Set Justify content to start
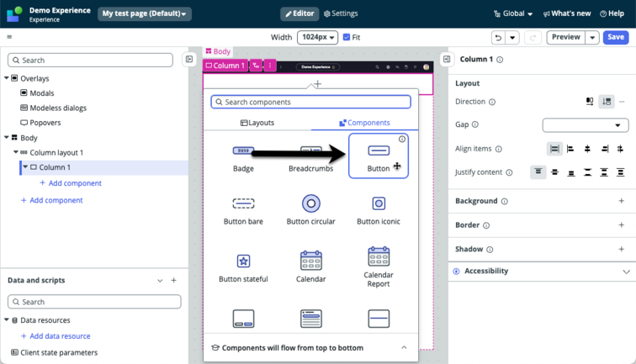 coord(538,172)
